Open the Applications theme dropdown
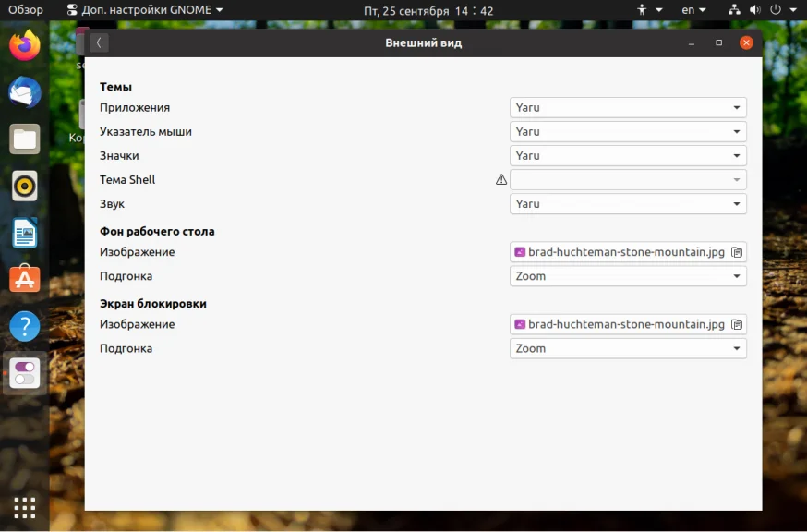Viewport: 807px width, 532px height. (628, 108)
